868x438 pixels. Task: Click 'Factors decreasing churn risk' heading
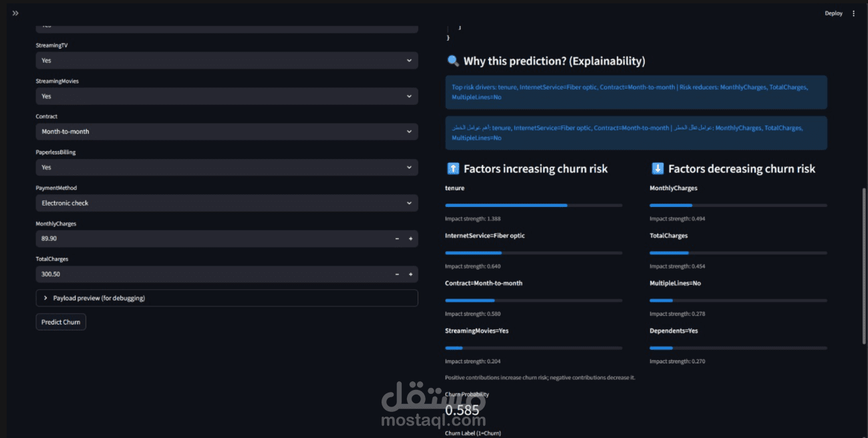point(742,169)
